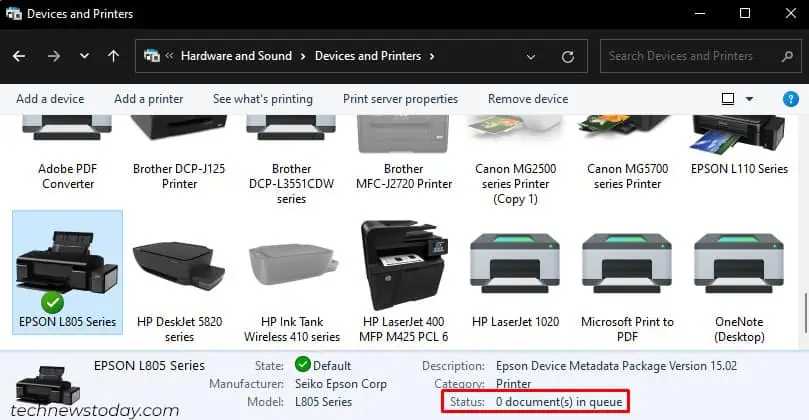This screenshot has width=809, height=420.
Task: Select the HP Ink Tank Wireless 410 printer
Action: [292, 266]
